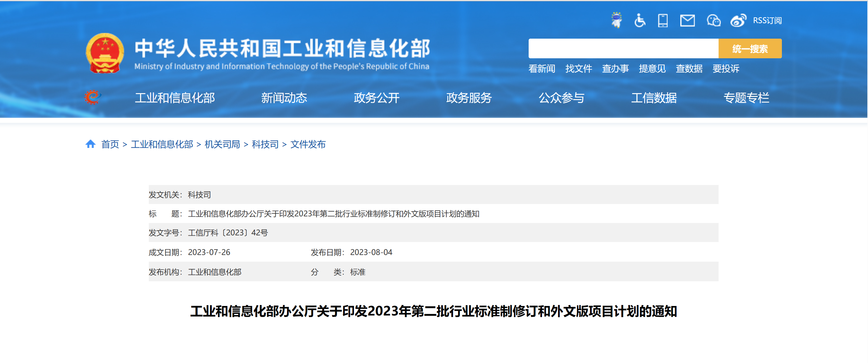This screenshot has width=868, height=363.
Task: Open the 工信数据 navigation menu
Action: pyautogui.click(x=654, y=98)
